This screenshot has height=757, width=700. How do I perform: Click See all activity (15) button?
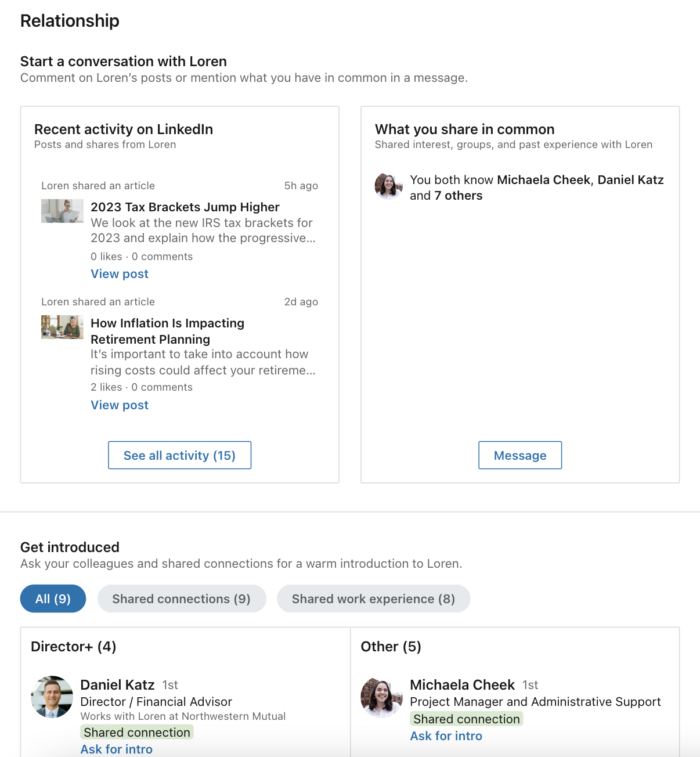coord(179,455)
